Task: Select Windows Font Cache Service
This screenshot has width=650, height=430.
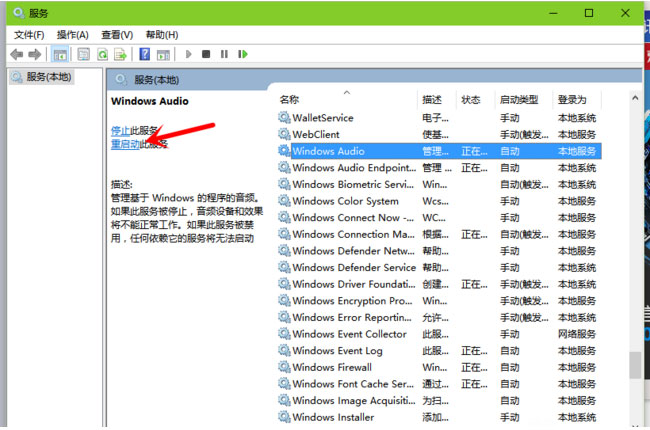Action: [x=439, y=384]
